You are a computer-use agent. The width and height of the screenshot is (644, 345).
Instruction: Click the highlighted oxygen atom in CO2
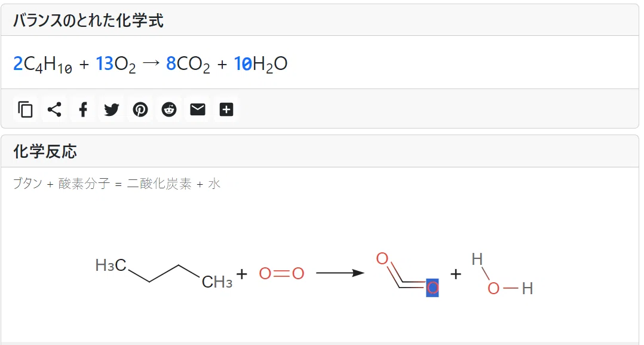[433, 288]
